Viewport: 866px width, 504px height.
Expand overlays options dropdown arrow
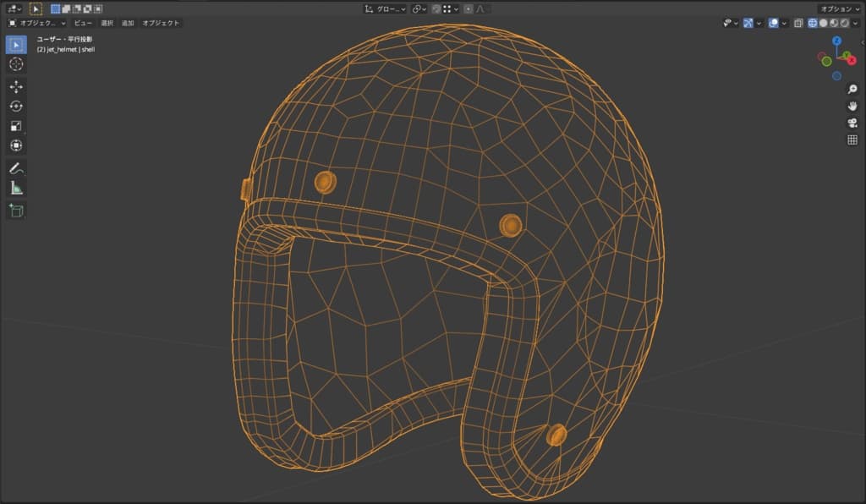tap(784, 23)
